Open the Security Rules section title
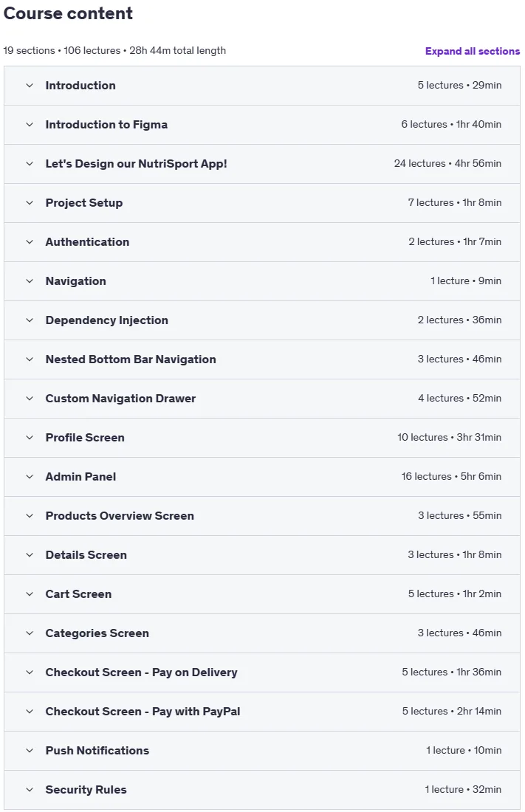The height and width of the screenshot is (812, 525). [86, 790]
